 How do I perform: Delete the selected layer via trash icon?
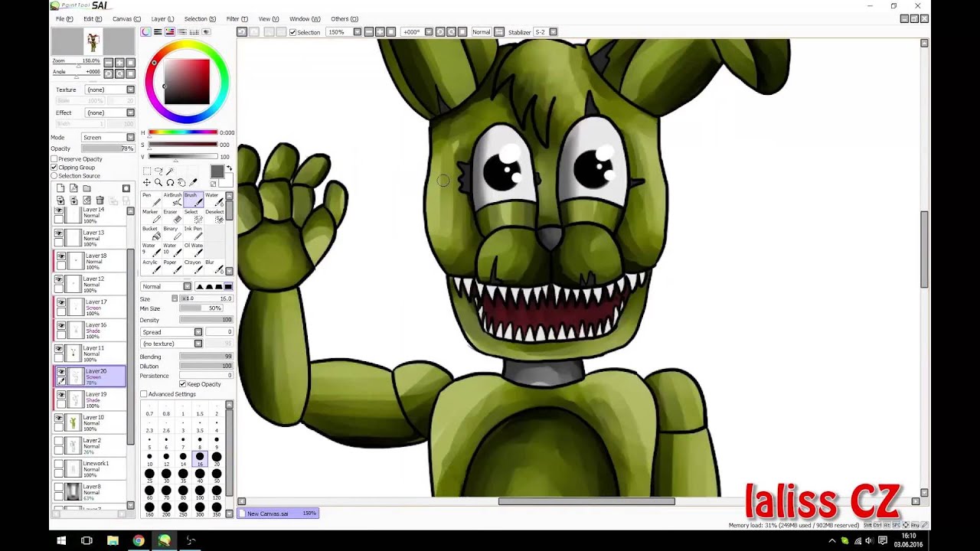click(100, 201)
